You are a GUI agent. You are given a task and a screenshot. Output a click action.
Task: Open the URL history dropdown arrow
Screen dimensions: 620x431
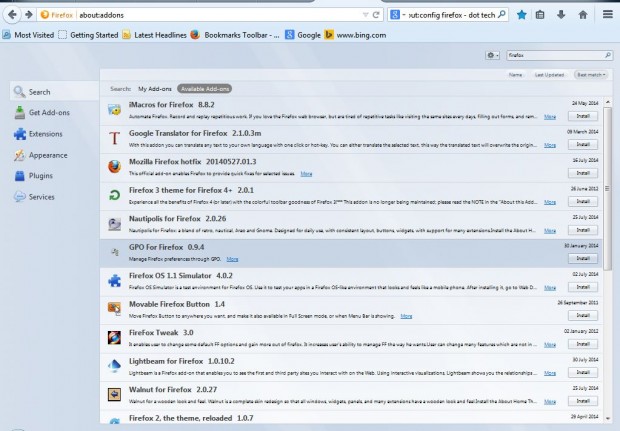pyautogui.click(x=365, y=15)
